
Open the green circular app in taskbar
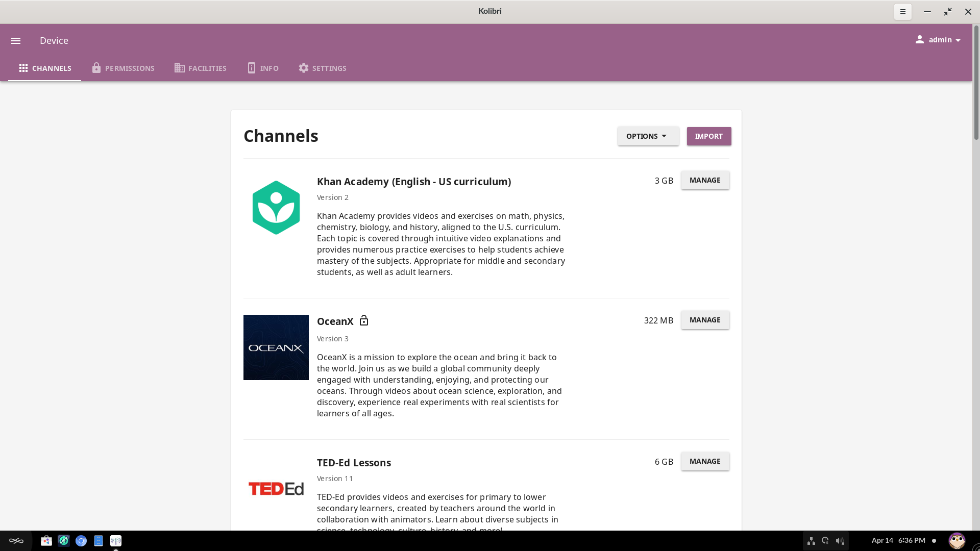pos(64,541)
